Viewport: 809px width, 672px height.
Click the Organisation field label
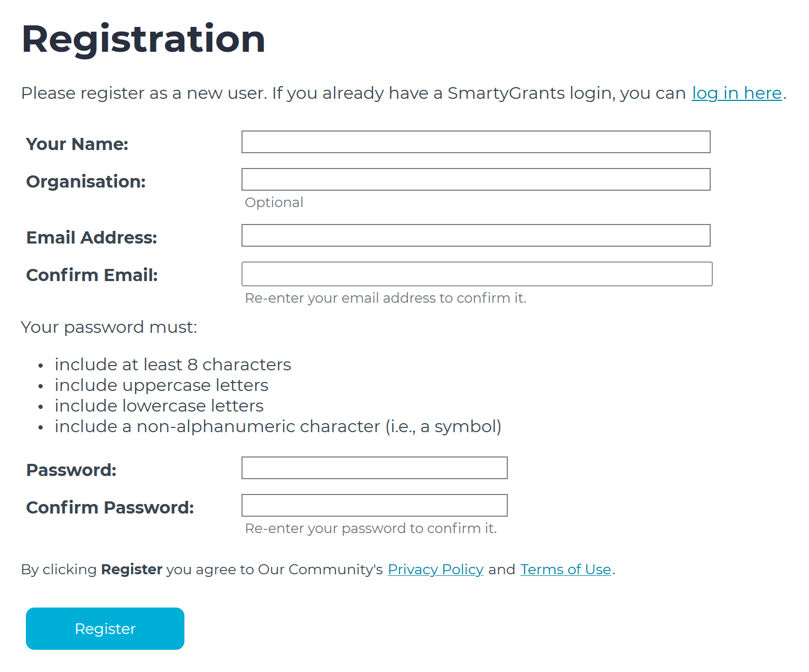click(86, 181)
